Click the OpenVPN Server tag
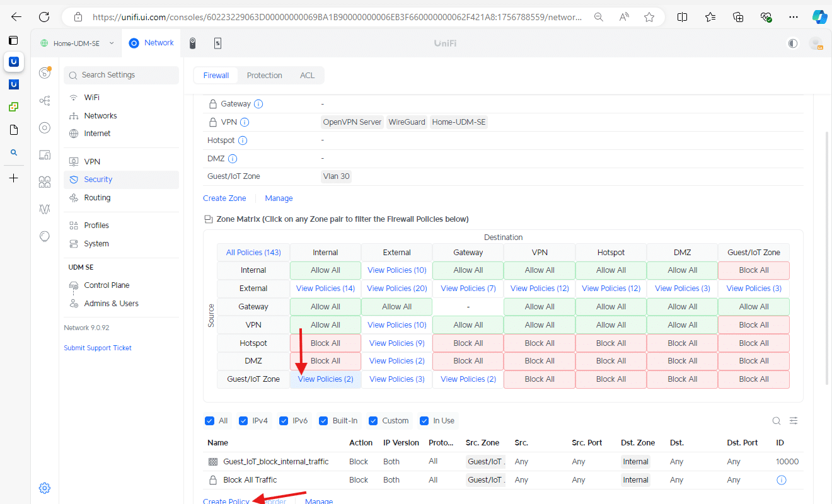 [352, 122]
